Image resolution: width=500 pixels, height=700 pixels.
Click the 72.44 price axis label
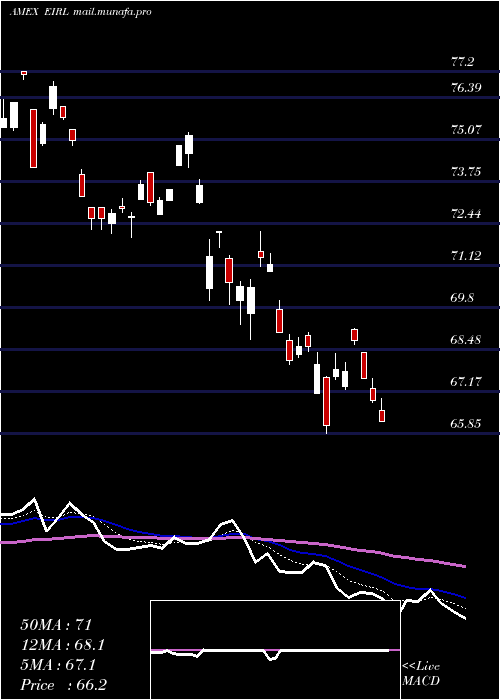(466, 214)
